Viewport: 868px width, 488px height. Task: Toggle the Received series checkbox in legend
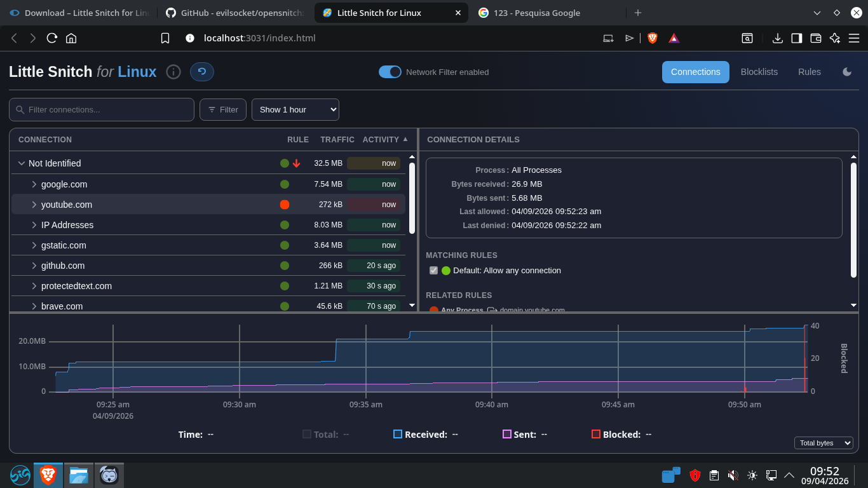[x=398, y=435]
